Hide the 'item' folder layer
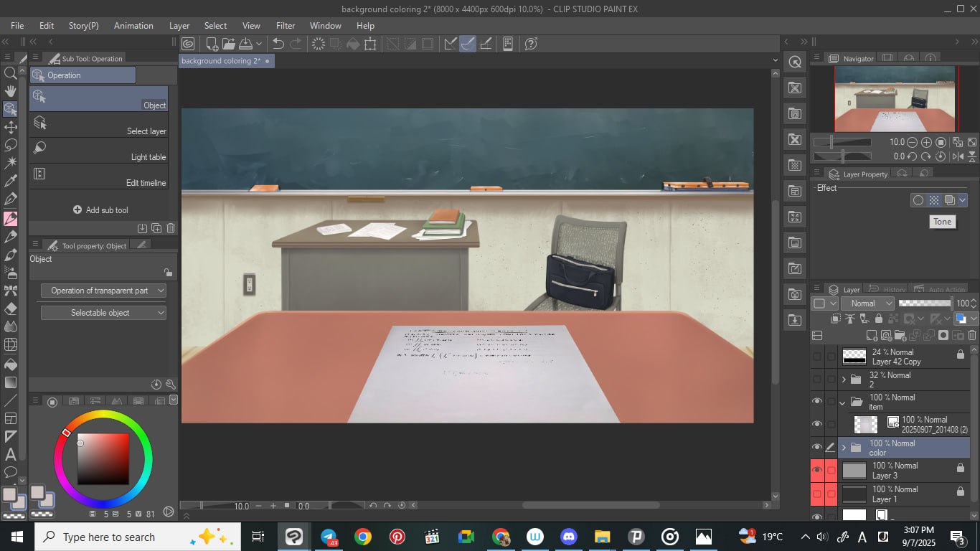Screen dimensions: 980x551 [816, 402]
